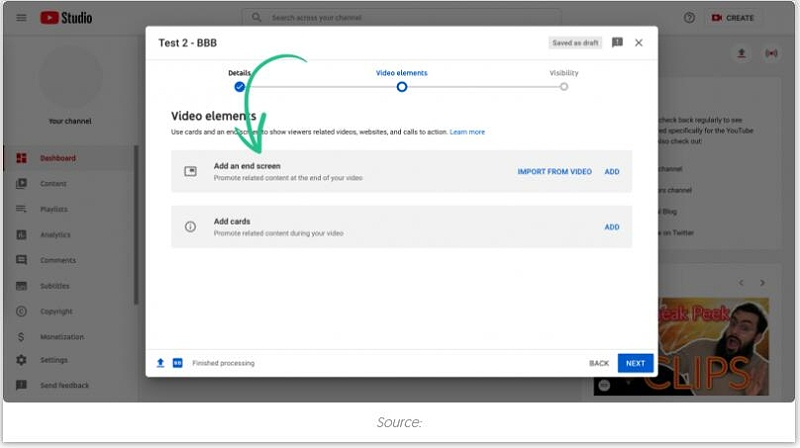The height and width of the screenshot is (448, 800).
Task: Click the SD quality badge icon
Action: (x=177, y=363)
